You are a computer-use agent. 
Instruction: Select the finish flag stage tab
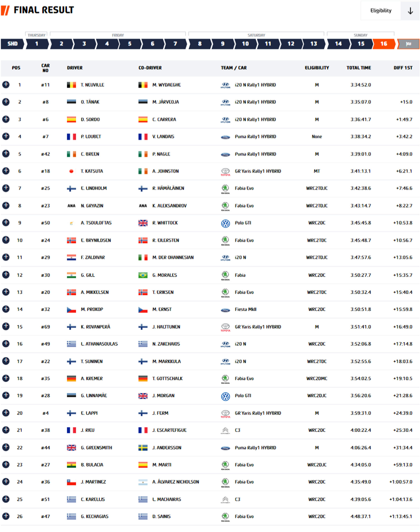pyautogui.click(x=408, y=44)
